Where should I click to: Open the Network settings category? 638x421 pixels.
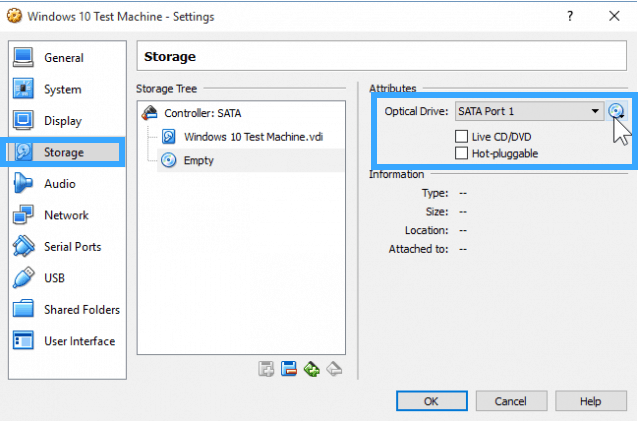click(x=66, y=215)
